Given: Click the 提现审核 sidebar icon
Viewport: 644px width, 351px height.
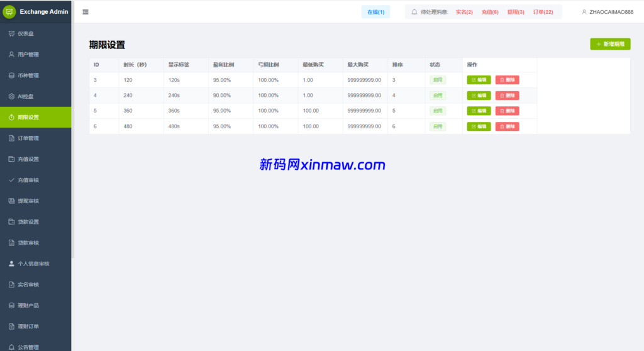Looking at the screenshot, I should [11, 201].
